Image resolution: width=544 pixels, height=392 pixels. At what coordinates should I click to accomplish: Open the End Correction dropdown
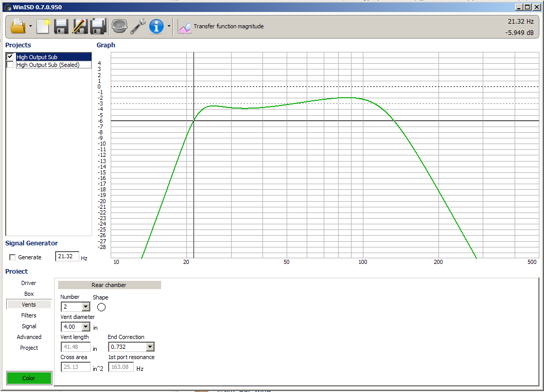(x=150, y=347)
